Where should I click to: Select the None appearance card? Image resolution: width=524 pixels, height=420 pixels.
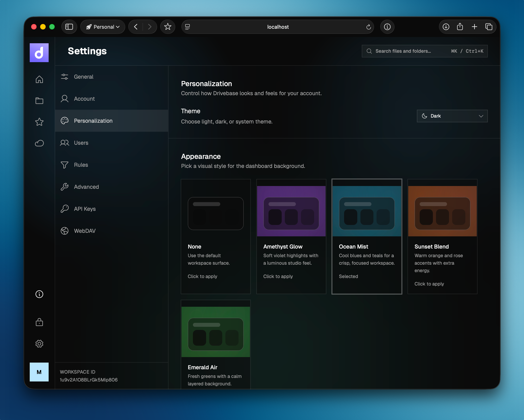click(x=216, y=237)
